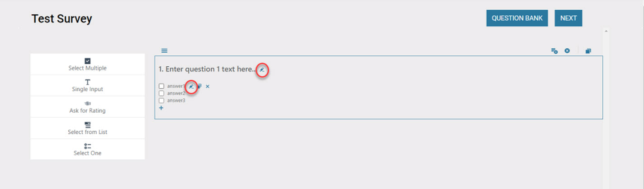Add a Select from List question
Viewport: 644px width, 189px height.
click(x=88, y=128)
